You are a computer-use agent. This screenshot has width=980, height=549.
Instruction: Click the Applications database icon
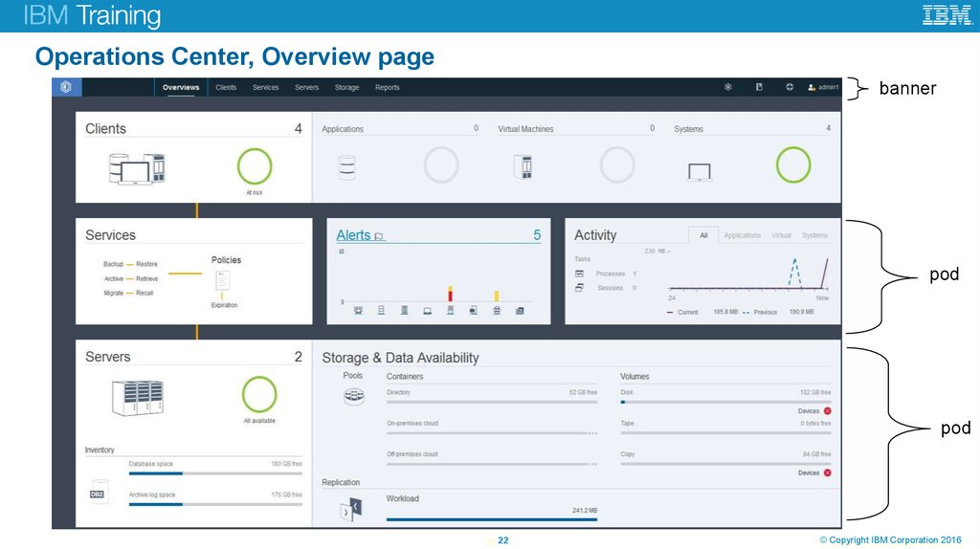coord(346,167)
